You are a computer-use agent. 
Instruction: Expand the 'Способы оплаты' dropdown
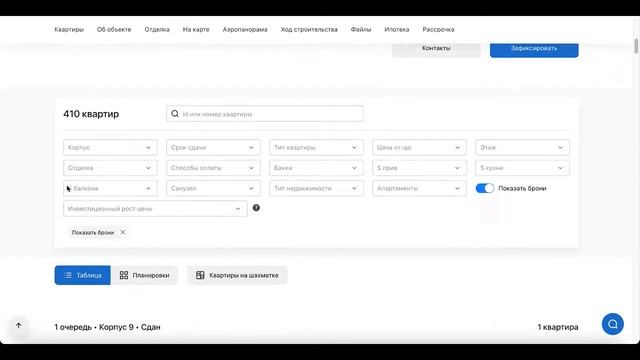pos(213,168)
